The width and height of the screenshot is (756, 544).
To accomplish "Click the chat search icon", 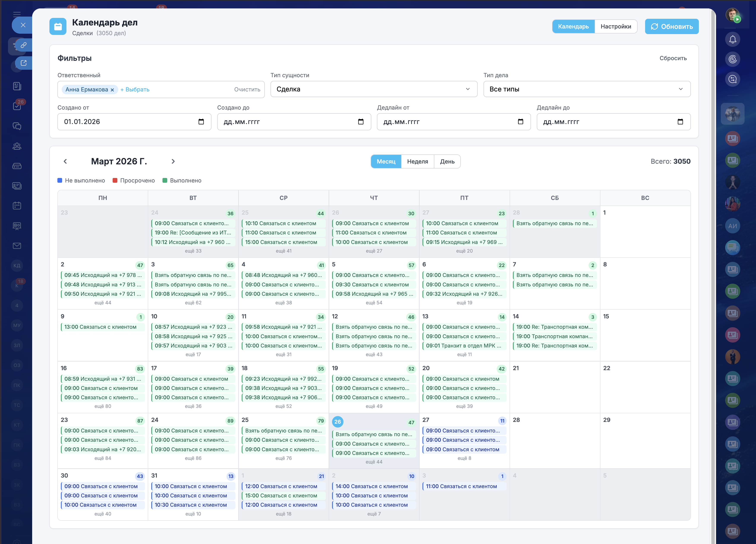I will (x=732, y=79).
